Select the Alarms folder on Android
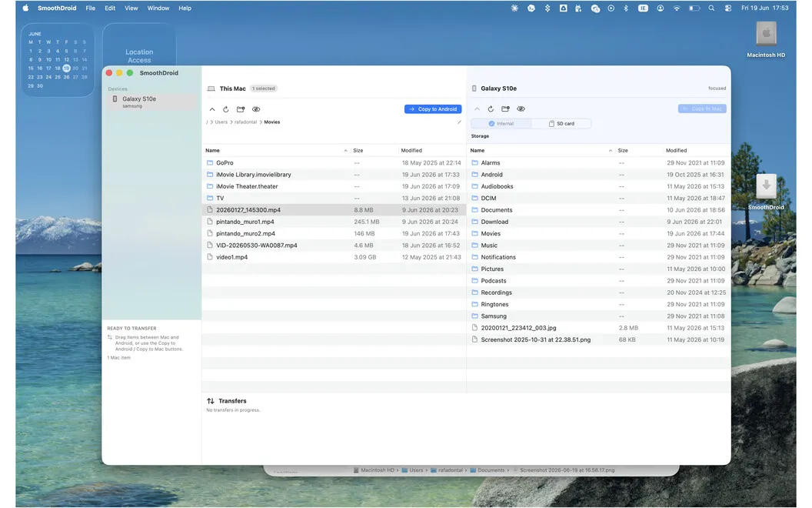The width and height of the screenshot is (812, 508). [599, 162]
